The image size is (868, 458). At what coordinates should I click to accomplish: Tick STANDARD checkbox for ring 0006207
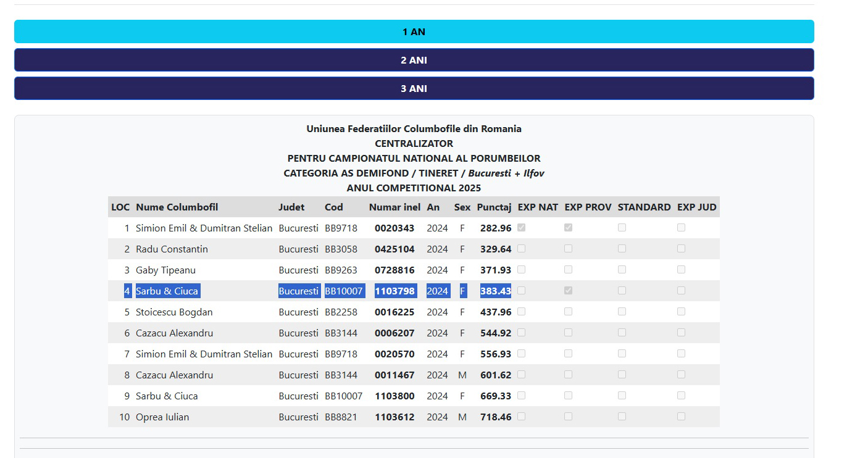coord(622,333)
